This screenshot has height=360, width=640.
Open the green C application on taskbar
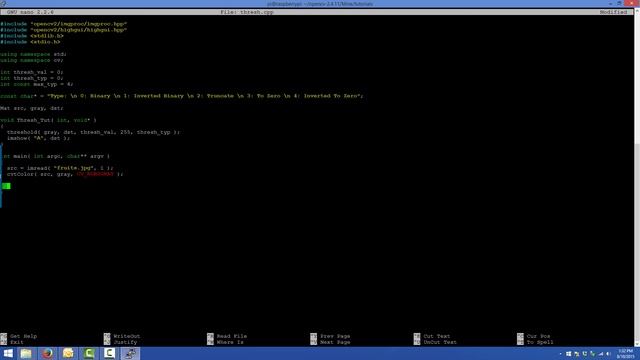pos(89,353)
